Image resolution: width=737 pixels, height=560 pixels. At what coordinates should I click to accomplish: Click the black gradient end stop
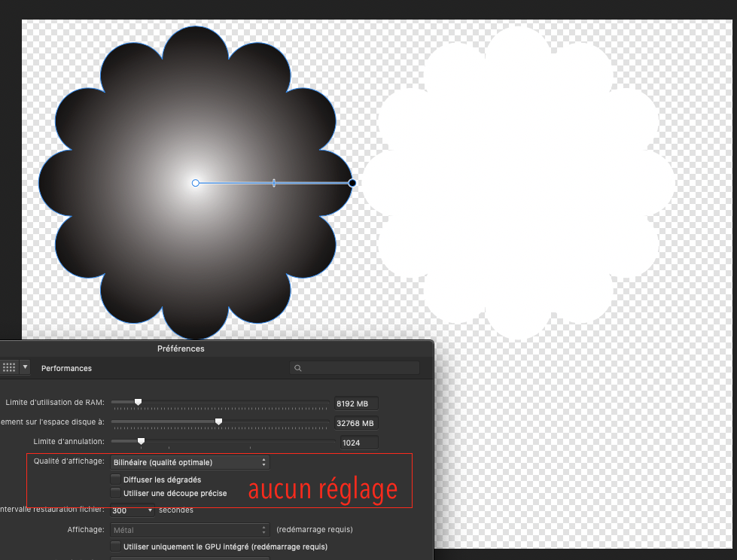tap(352, 183)
